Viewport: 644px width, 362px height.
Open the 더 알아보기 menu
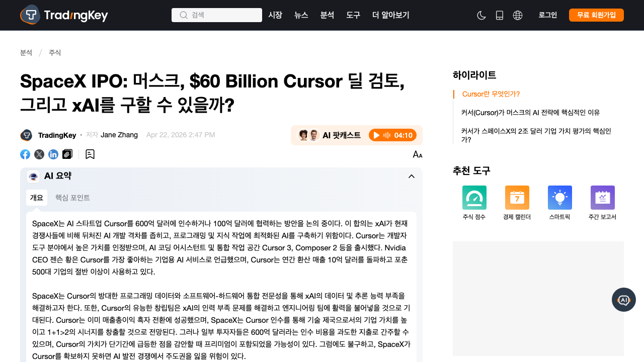tap(391, 15)
